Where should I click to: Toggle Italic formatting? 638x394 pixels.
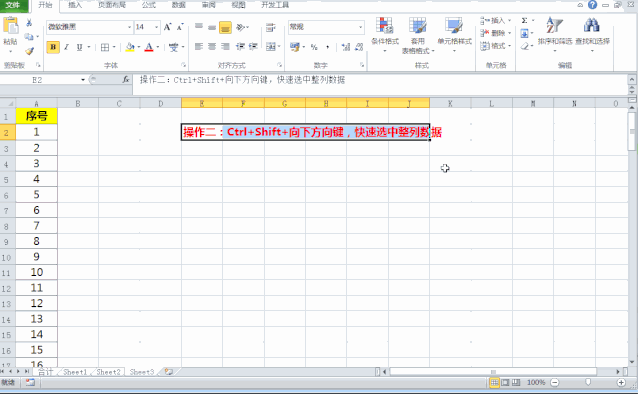click(66, 47)
